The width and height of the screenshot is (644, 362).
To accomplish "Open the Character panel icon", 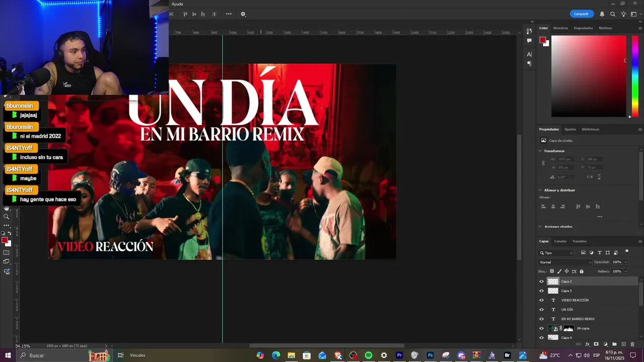I will (529, 54).
